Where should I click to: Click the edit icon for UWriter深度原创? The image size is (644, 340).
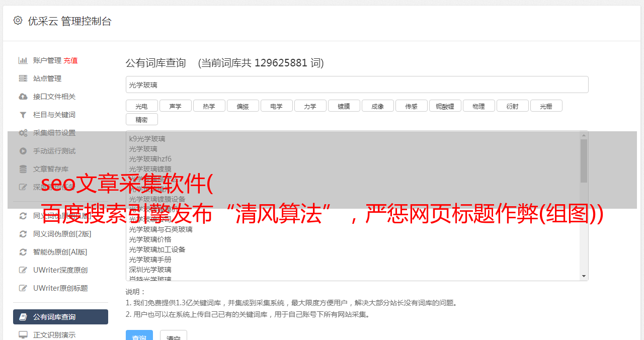point(23,270)
